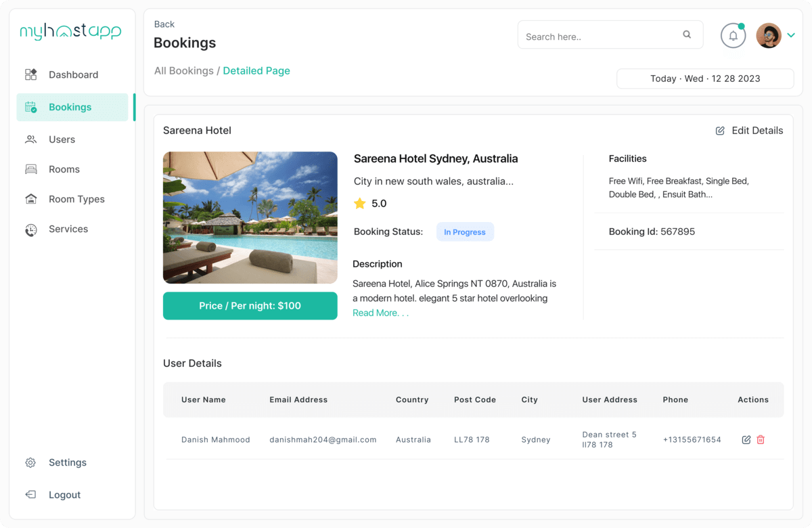The height and width of the screenshot is (528, 812).
Task: Click the Phone column header
Action: (x=675, y=400)
